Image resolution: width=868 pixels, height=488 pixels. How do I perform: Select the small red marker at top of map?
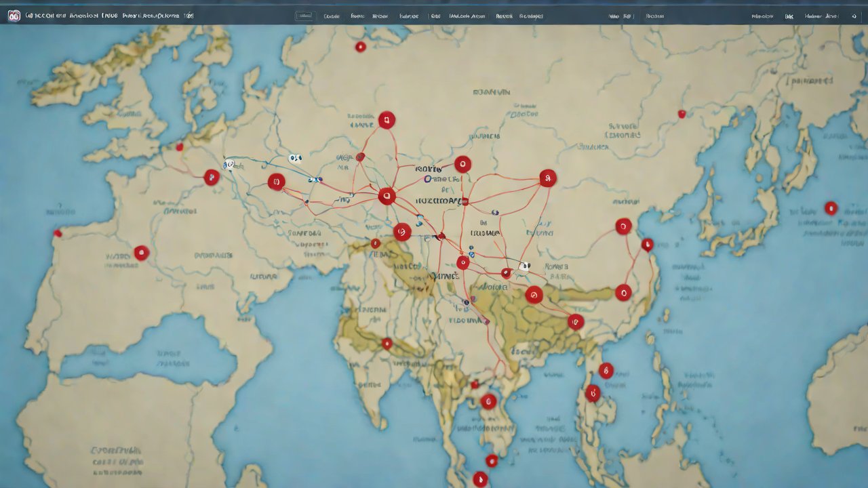[360, 47]
